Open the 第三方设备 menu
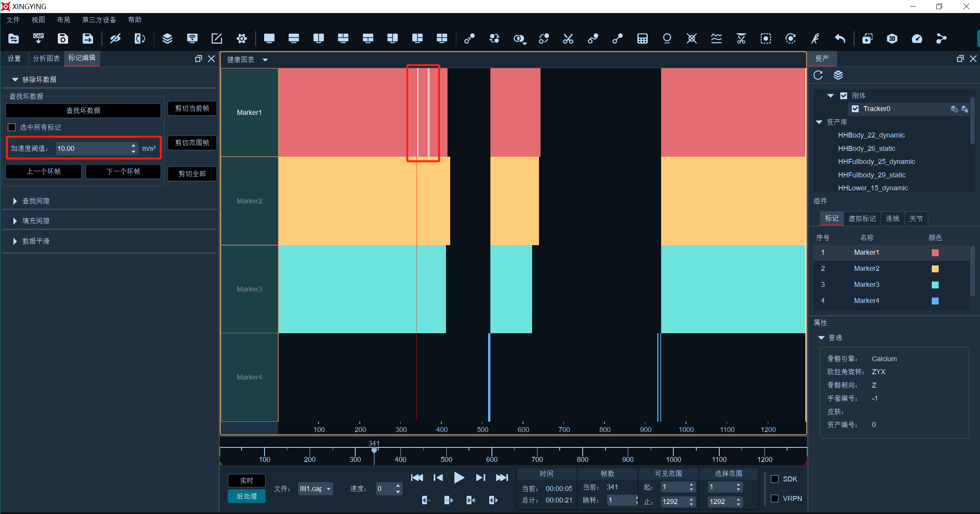This screenshot has width=980, height=514. [x=99, y=20]
